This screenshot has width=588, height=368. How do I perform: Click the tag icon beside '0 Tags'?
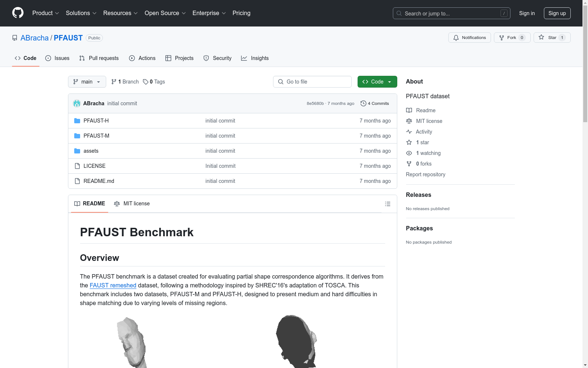coord(146,82)
